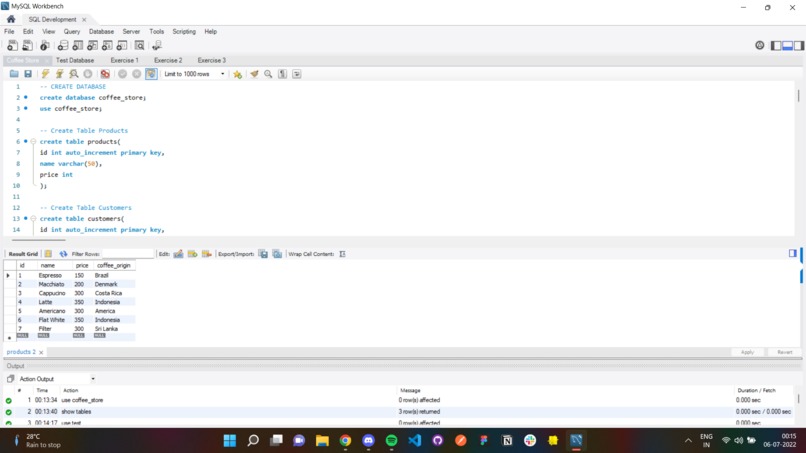This screenshot has width=806, height=453.
Task: Click create new schema icon
Action: (x=63, y=46)
